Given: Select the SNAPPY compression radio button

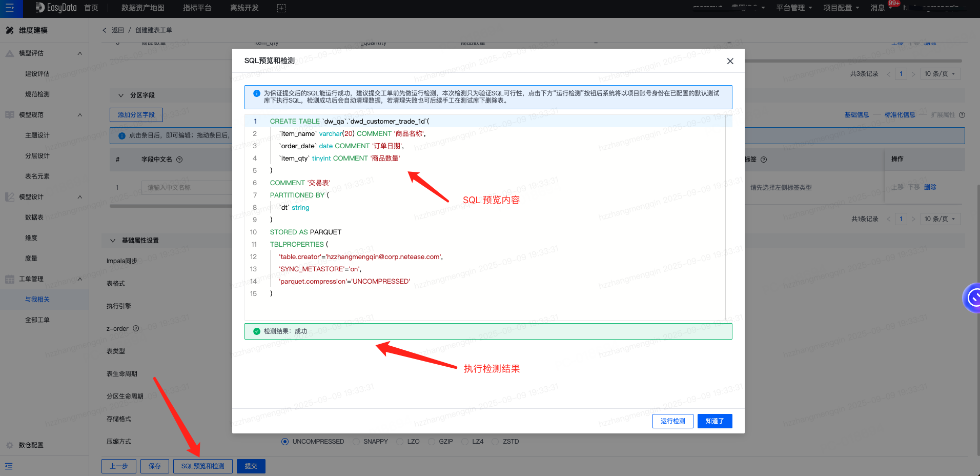Looking at the screenshot, I should pos(356,442).
